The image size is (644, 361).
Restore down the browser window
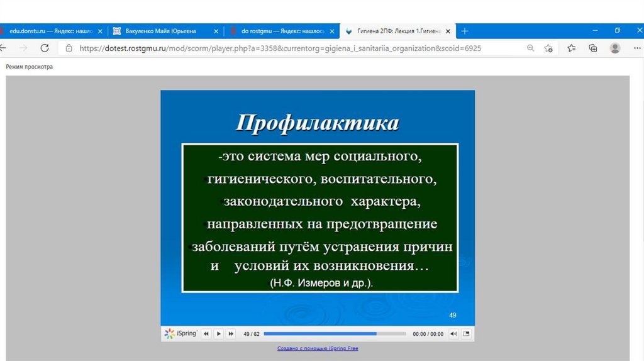[x=618, y=30]
